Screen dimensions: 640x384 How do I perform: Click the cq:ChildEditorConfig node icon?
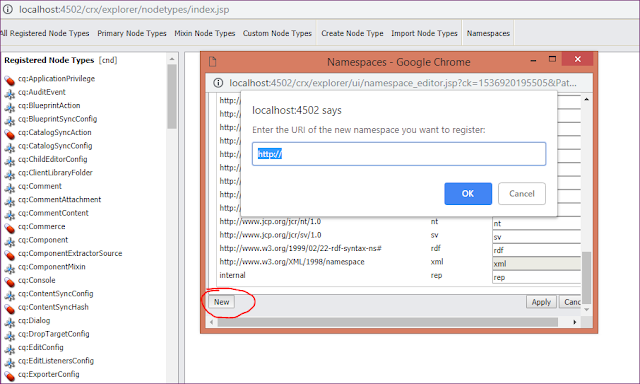click(x=9, y=161)
